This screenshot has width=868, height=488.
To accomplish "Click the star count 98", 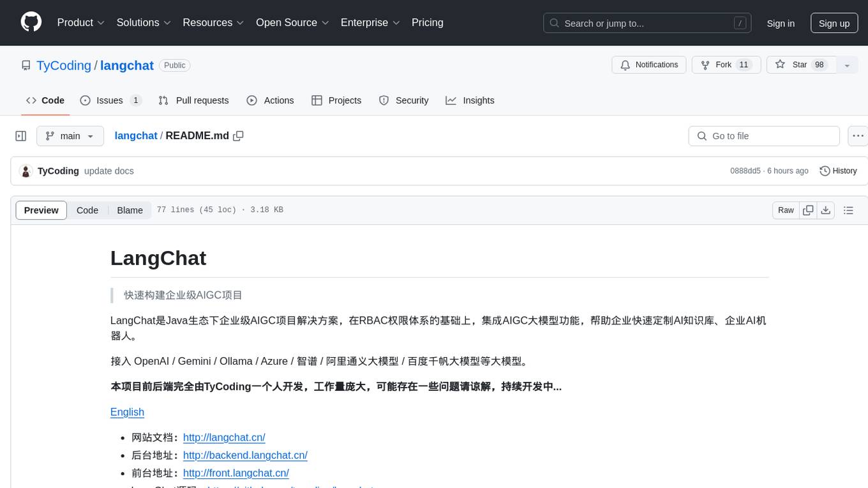I will (819, 65).
